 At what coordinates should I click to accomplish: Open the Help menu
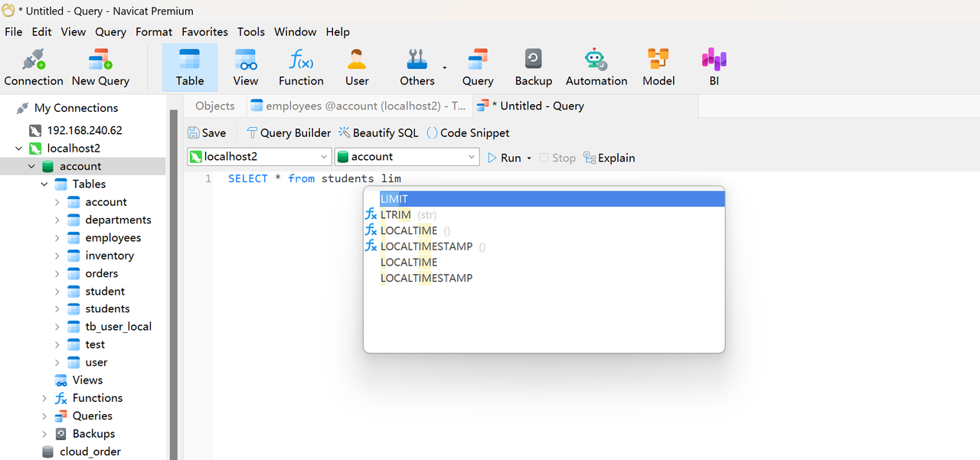point(338,31)
